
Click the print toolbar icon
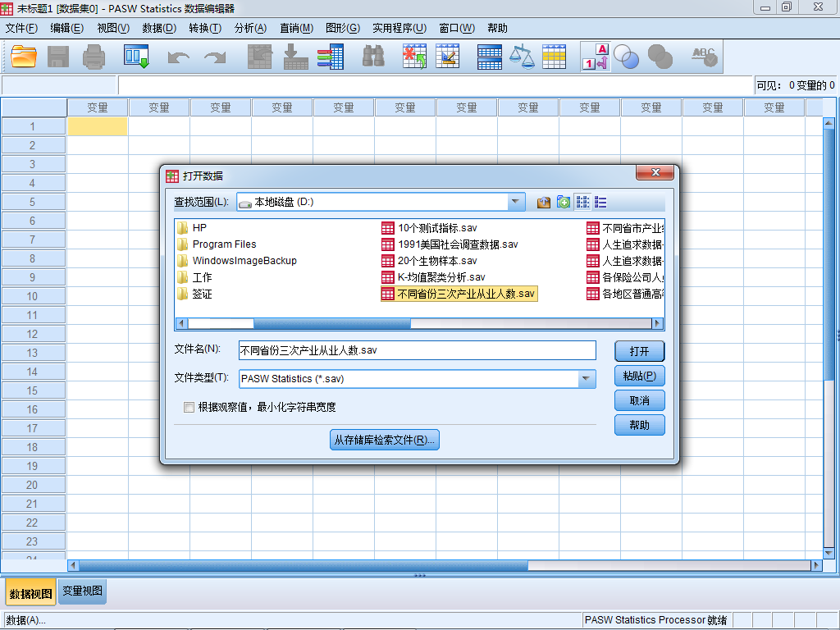pyautogui.click(x=94, y=57)
